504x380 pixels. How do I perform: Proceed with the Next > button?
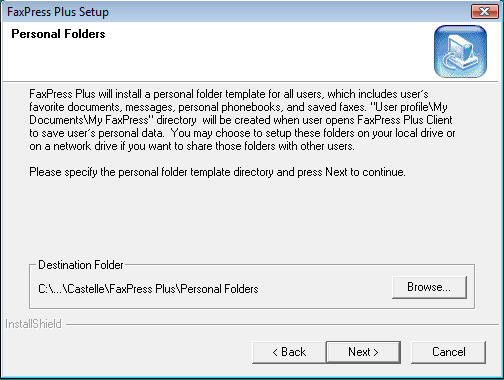pos(363,352)
